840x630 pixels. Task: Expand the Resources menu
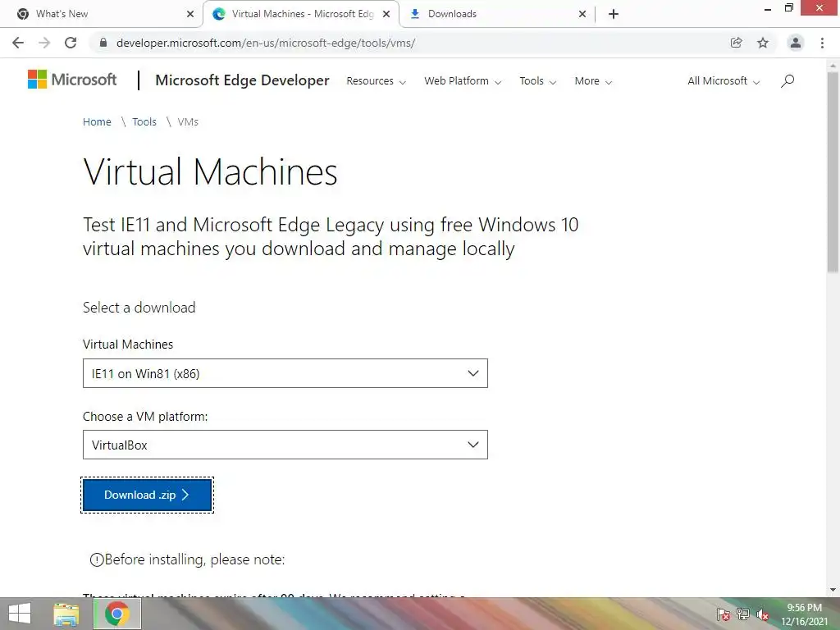point(376,81)
